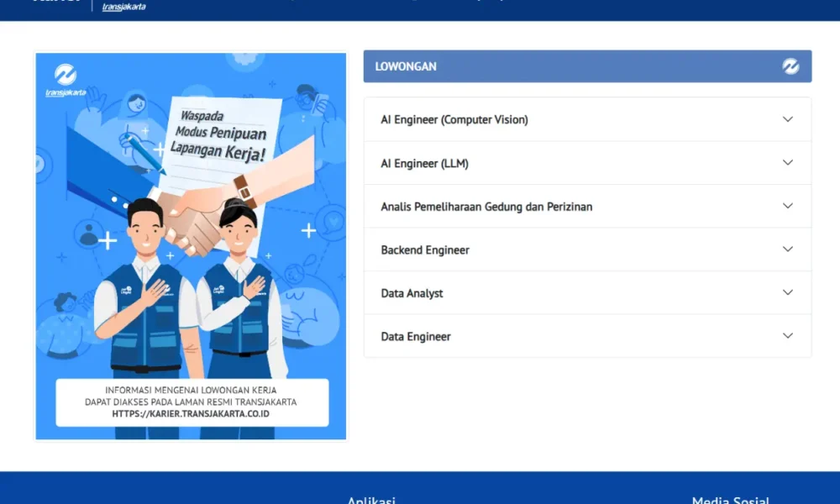Click the transjakarta logo in top navigation bar
The height and width of the screenshot is (504, 840).
[123, 7]
